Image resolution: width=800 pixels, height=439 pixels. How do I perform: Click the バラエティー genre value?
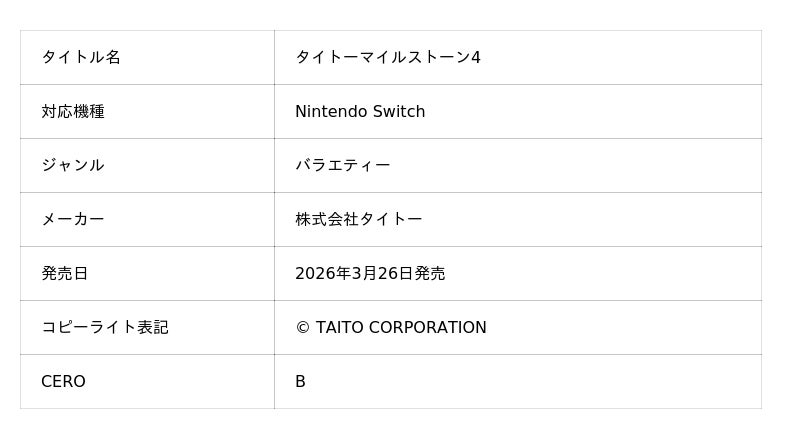click(342, 166)
